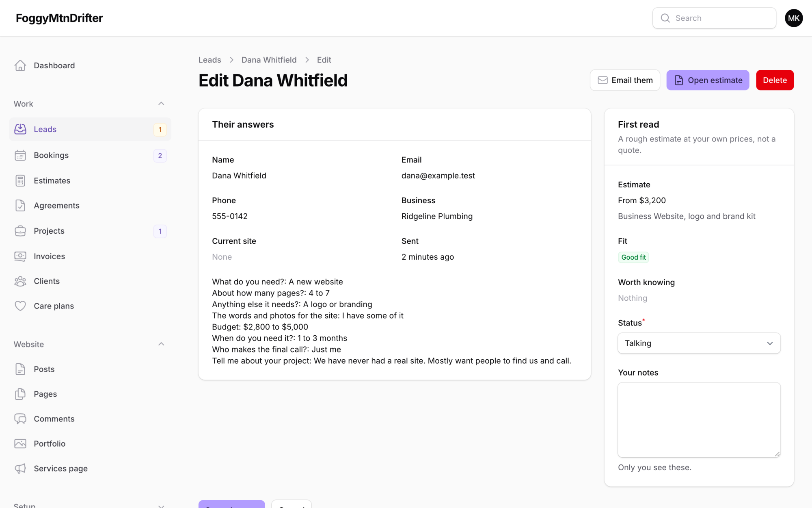Click the Bookings count badge 2
Image resolution: width=812 pixels, height=508 pixels.
point(160,156)
